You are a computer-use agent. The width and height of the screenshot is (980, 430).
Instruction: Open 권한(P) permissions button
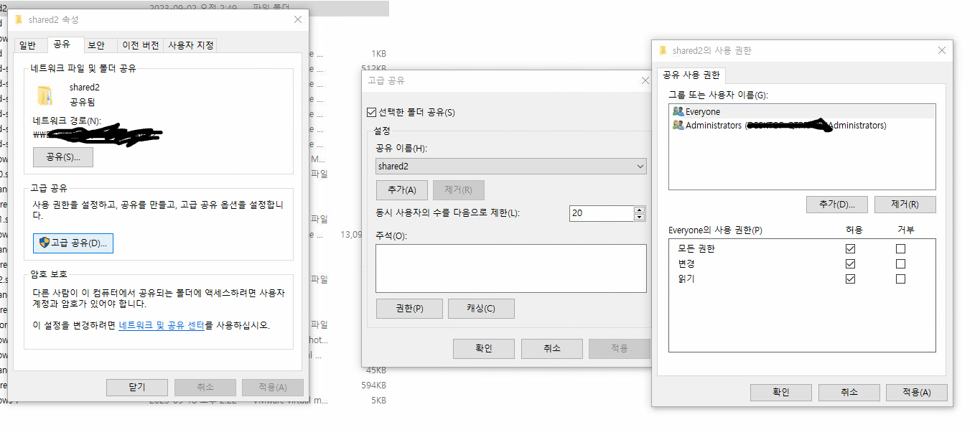tap(409, 309)
